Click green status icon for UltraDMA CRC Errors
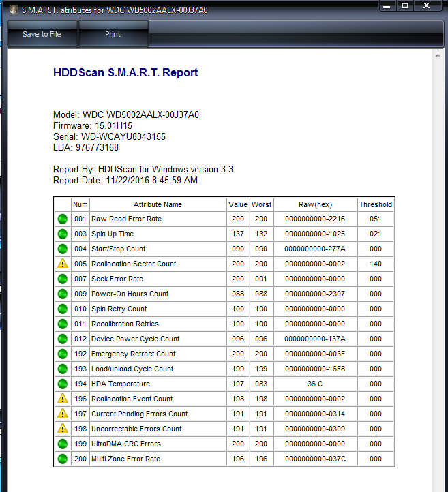 pos(63,444)
